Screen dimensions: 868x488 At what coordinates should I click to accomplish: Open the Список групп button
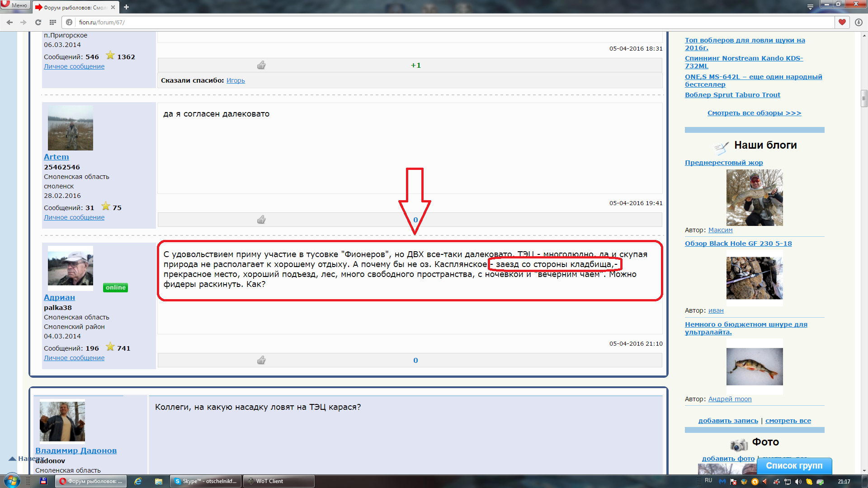[794, 466]
